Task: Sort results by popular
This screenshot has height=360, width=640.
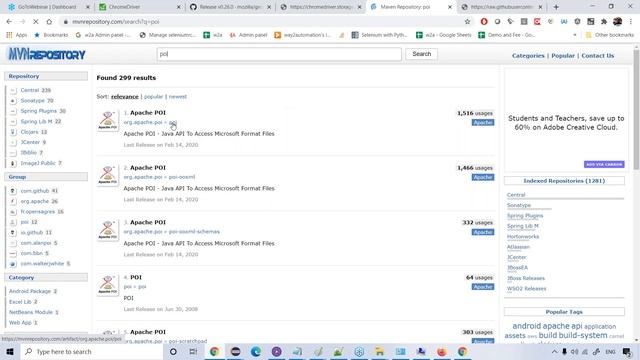Action: [153, 97]
